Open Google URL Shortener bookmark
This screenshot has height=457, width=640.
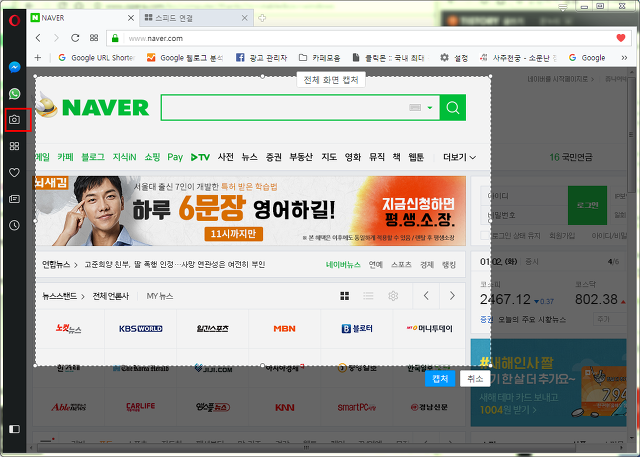(x=96, y=58)
